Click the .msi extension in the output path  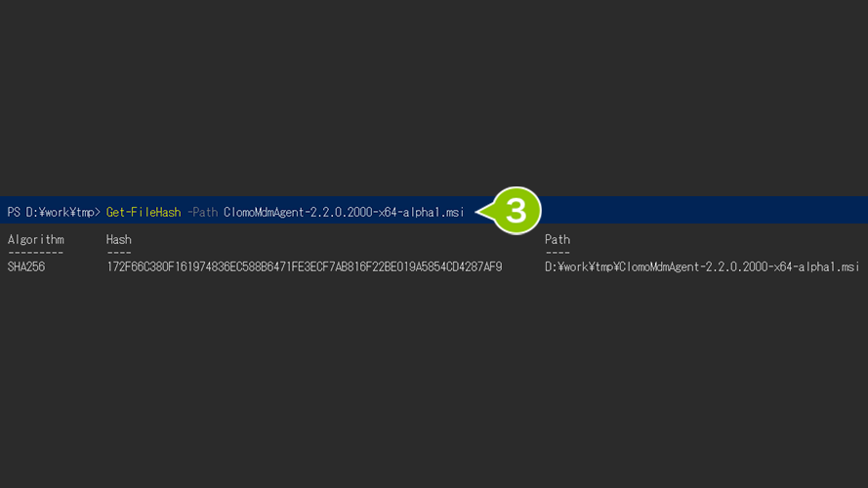click(848, 266)
